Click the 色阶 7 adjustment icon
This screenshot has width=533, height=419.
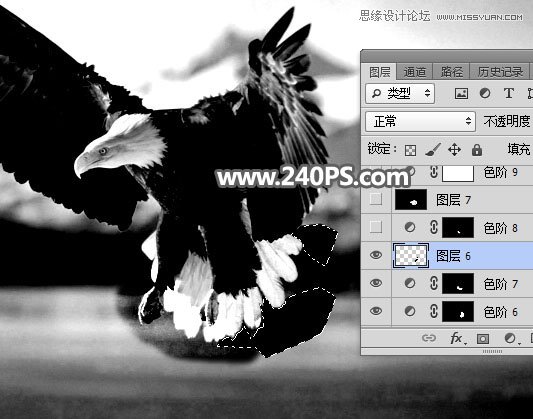tap(410, 283)
